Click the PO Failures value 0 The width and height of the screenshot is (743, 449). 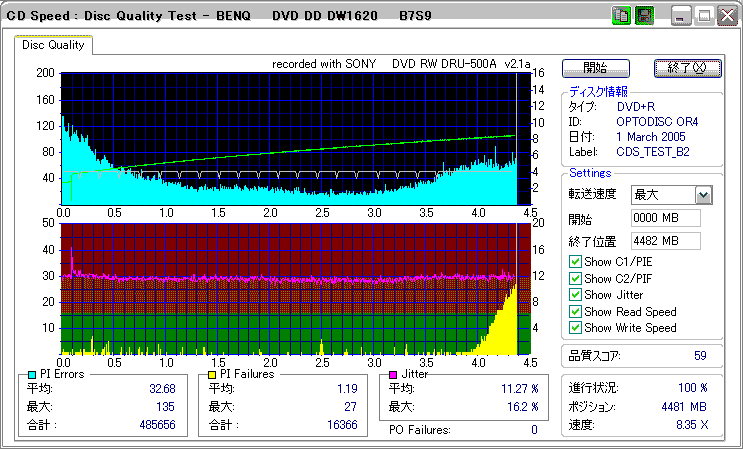tap(534, 430)
